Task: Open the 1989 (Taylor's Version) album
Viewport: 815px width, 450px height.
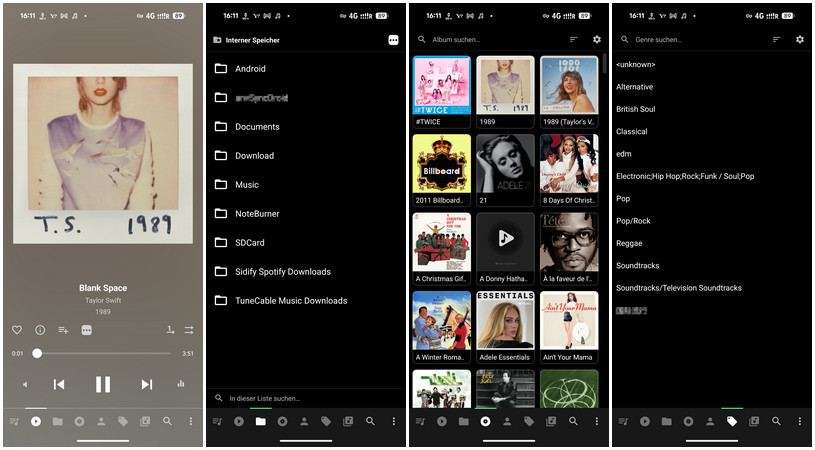Action: (x=569, y=92)
